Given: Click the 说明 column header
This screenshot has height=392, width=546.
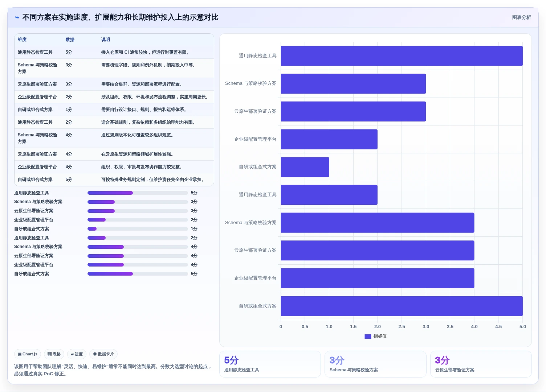Looking at the screenshot, I should [105, 40].
